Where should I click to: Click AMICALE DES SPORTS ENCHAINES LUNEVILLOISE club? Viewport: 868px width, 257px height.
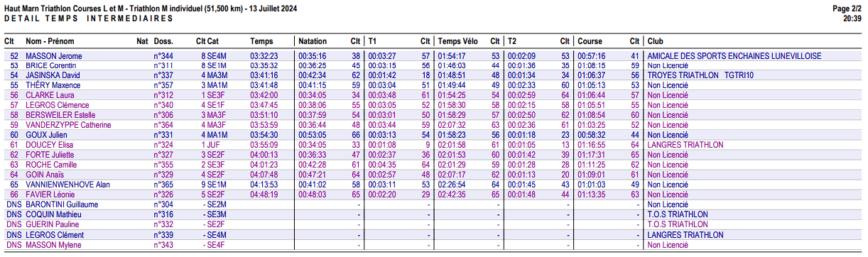click(x=734, y=56)
